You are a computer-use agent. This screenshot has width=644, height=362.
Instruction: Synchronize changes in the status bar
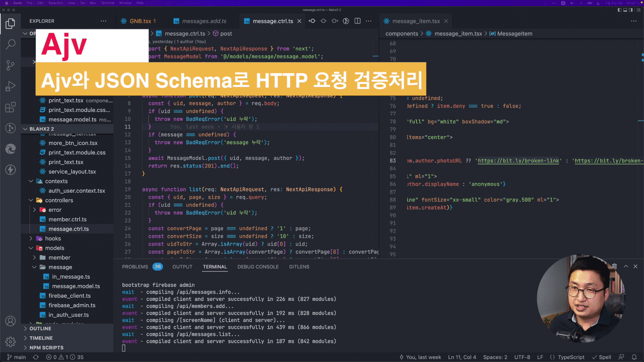[x=35, y=357]
